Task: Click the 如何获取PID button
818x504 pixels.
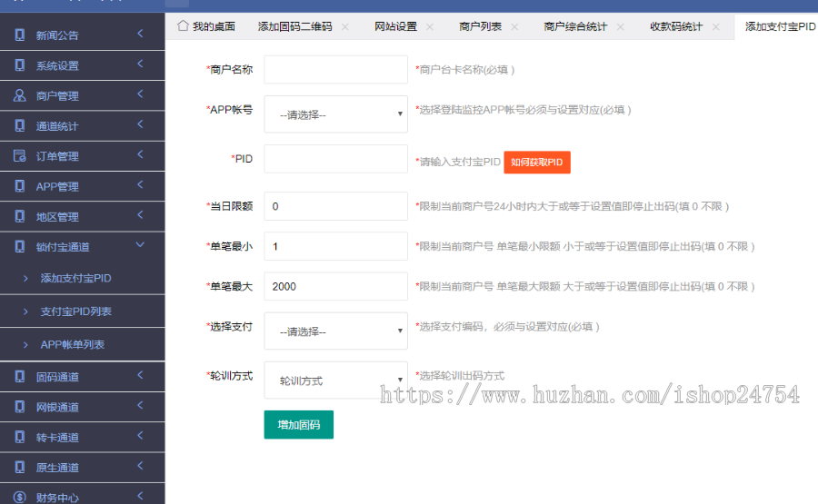Action: 537,162
